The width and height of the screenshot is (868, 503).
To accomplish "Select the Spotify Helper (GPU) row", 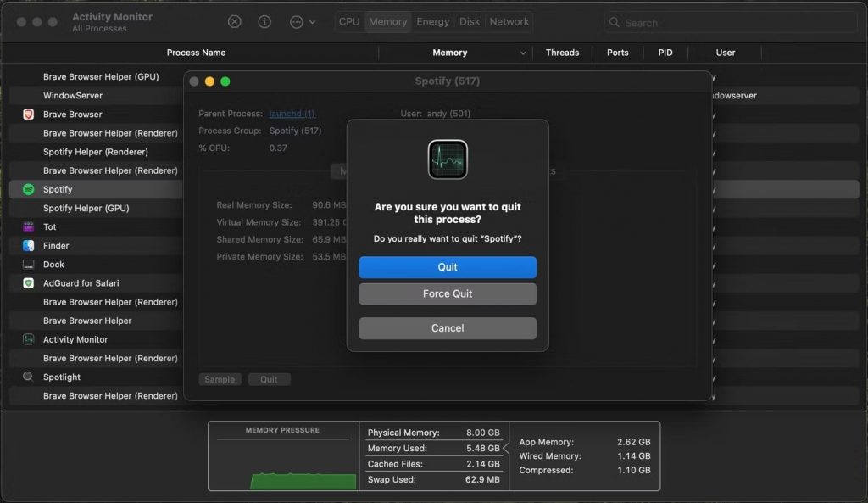I will click(86, 209).
